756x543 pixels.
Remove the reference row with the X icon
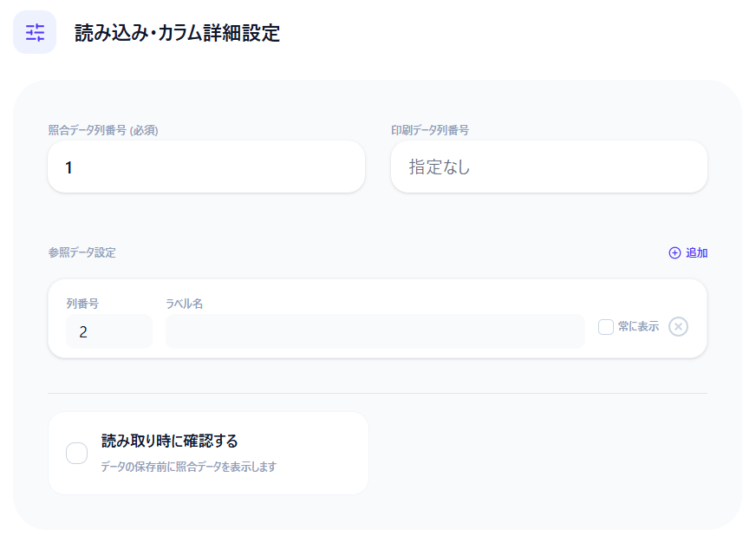(x=678, y=326)
